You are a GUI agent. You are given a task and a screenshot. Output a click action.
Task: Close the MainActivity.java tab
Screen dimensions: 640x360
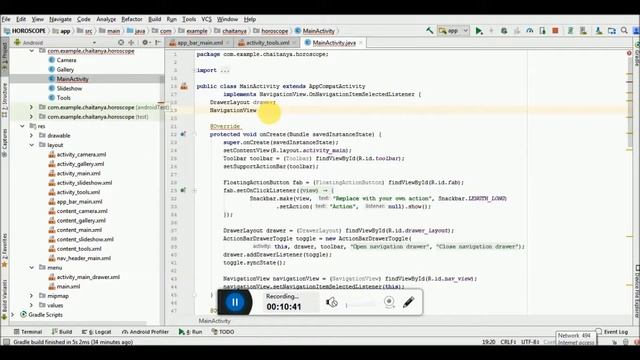pos(361,42)
